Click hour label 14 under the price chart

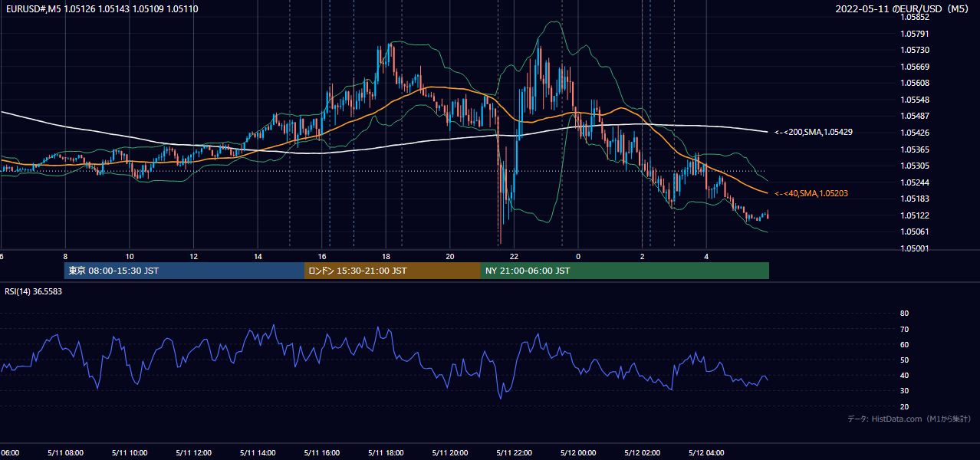pos(258,257)
